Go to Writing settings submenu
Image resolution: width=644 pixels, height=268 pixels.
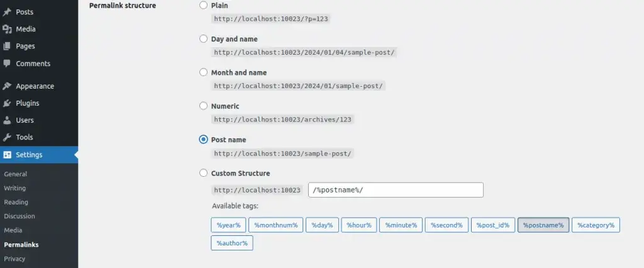[x=15, y=188]
